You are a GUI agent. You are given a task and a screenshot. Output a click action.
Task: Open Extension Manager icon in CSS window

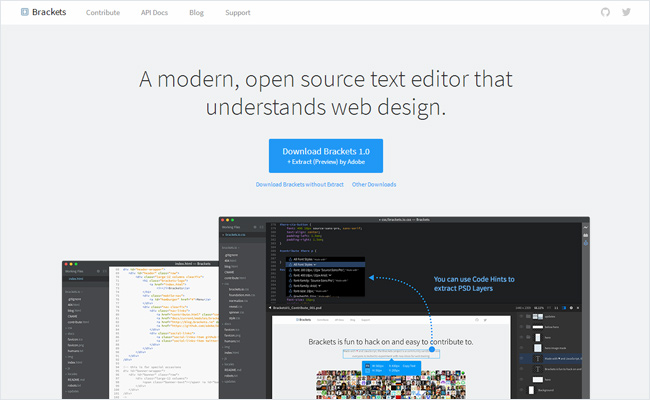click(586, 235)
